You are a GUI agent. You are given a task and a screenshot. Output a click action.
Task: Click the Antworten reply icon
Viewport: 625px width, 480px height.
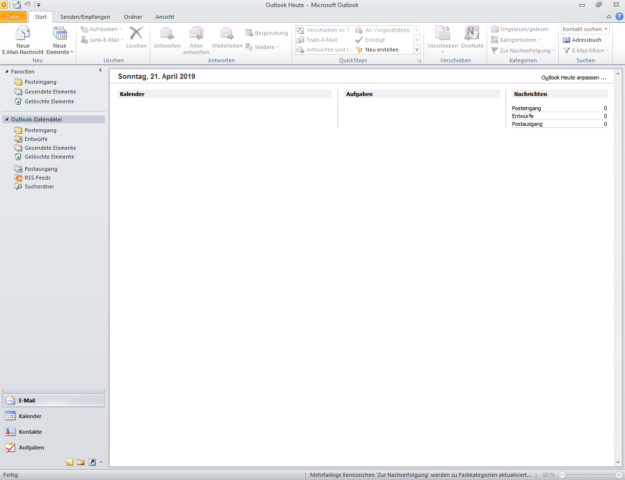[167, 37]
